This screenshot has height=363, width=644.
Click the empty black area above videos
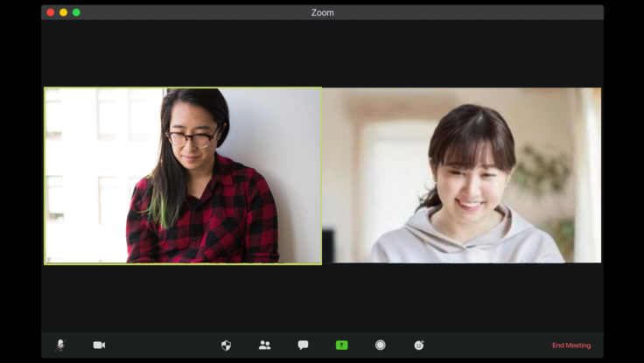322,52
